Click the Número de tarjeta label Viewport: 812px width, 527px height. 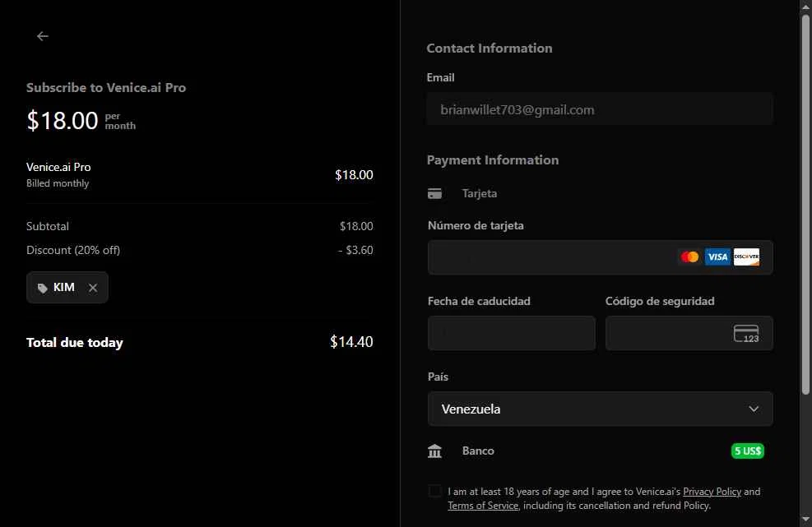click(476, 226)
